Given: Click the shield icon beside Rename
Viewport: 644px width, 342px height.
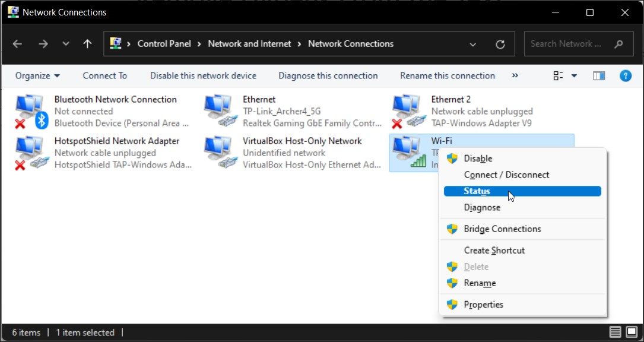Looking at the screenshot, I should click(x=452, y=283).
